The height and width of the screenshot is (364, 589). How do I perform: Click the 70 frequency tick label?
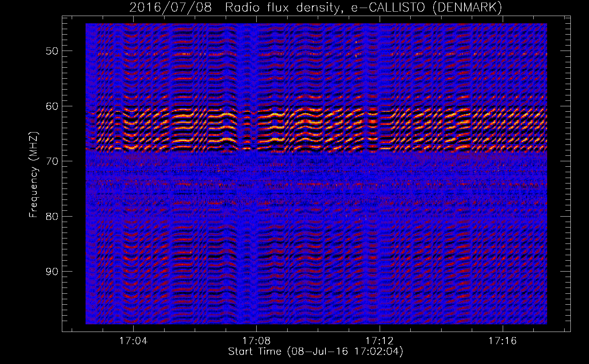52,161
